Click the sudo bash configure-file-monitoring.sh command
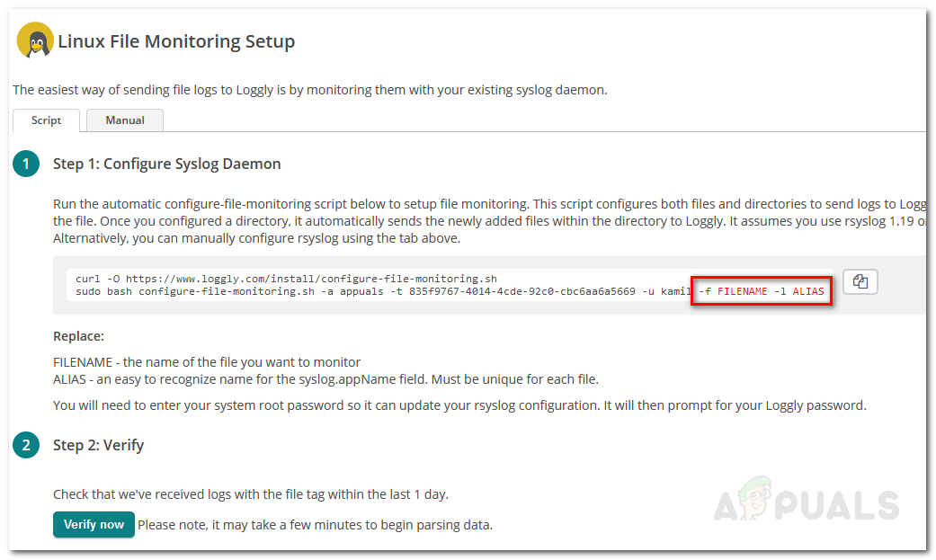Image resolution: width=936 pixels, height=560 pixels. coord(450,291)
